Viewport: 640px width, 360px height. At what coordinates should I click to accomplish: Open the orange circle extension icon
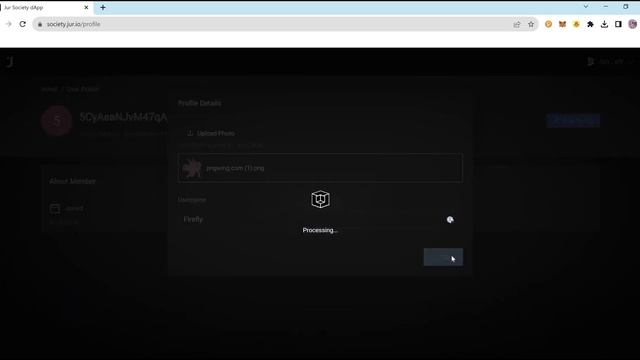pos(549,24)
